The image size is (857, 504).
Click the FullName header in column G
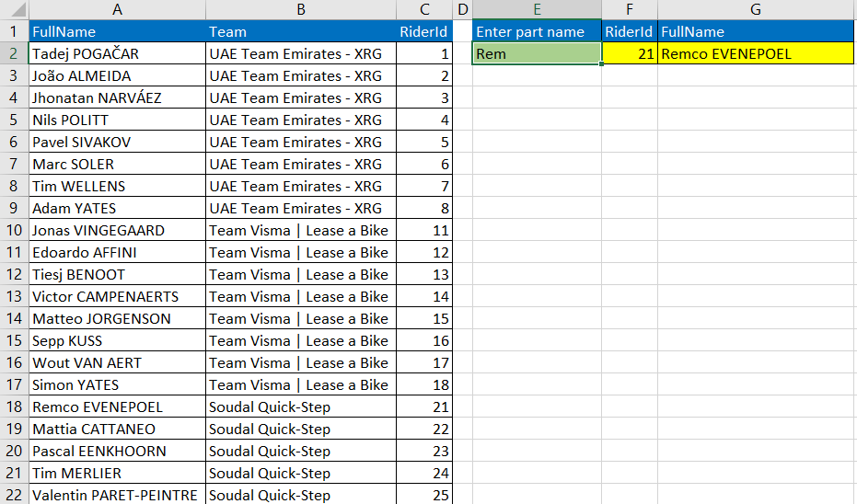point(756,31)
